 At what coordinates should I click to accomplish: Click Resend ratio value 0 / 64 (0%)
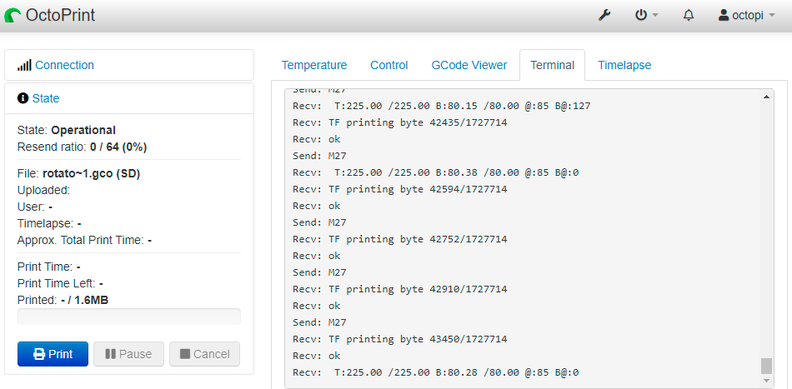click(118, 147)
